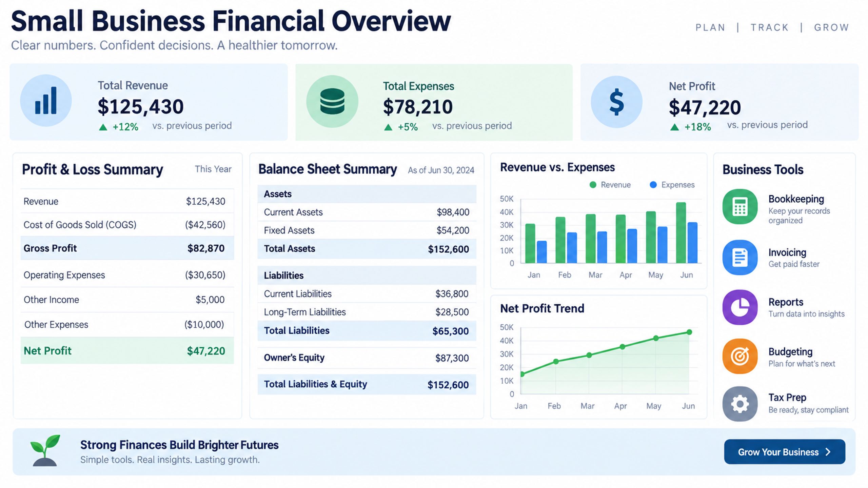The width and height of the screenshot is (868, 488).
Task: Select the Operating Expenses ($30,650) value
Action: click(205, 275)
